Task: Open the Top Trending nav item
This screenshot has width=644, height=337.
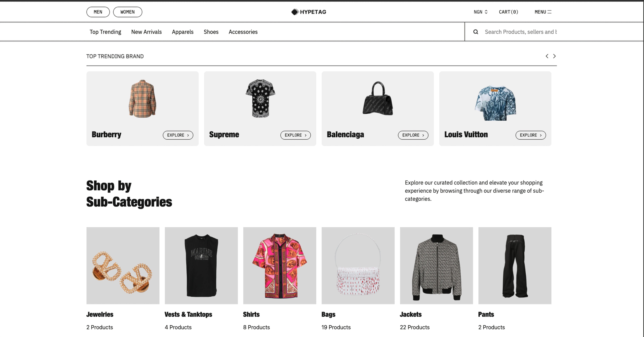Action: pyautogui.click(x=105, y=32)
